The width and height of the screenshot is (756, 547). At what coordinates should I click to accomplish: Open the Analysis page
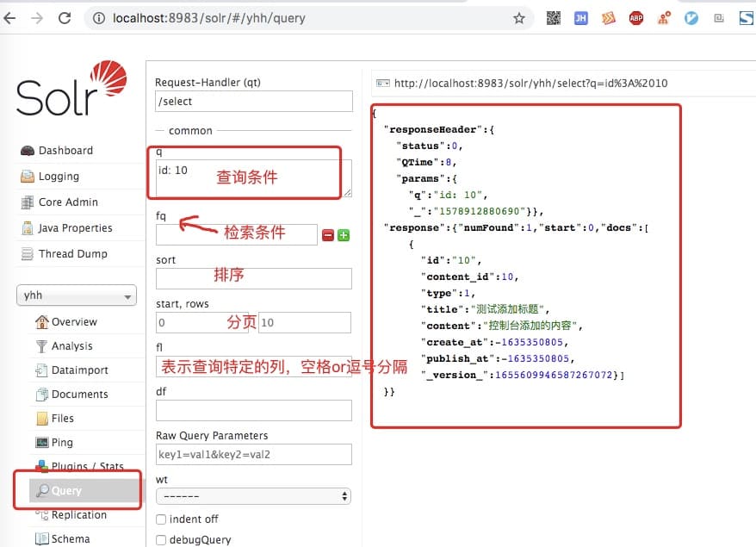click(71, 345)
